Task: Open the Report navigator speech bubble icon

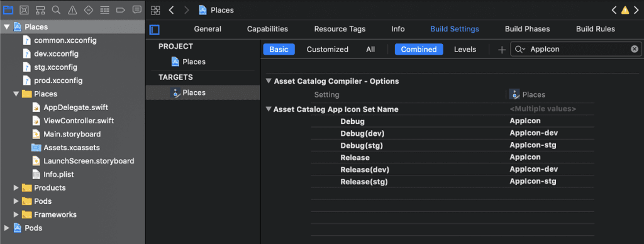Action: point(136,10)
